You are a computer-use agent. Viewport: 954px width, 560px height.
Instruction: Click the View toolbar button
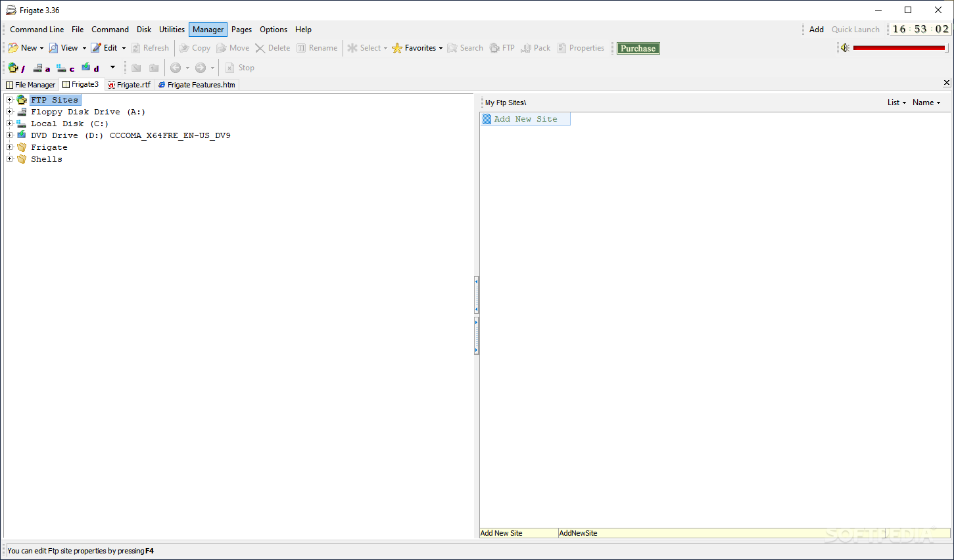[x=63, y=48]
